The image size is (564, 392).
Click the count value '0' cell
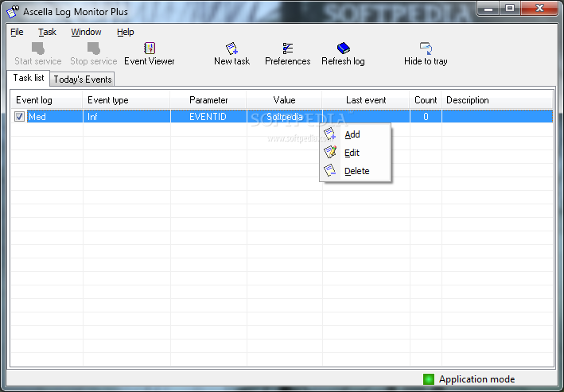click(426, 117)
